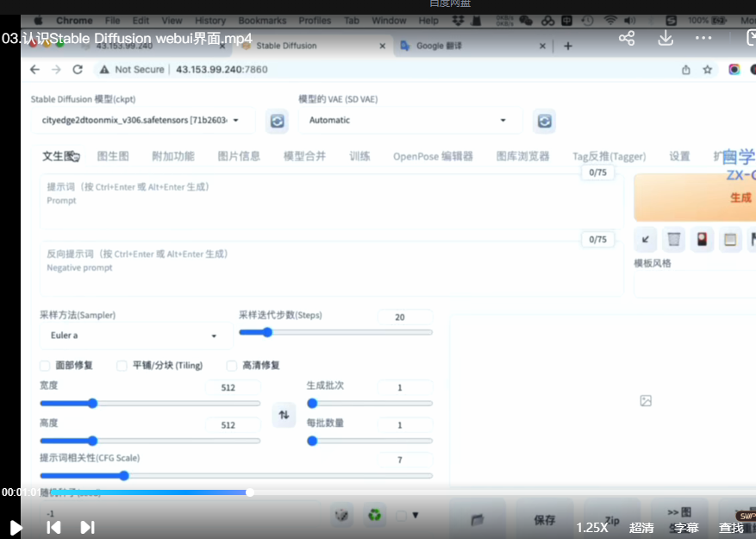Switch to the 图生图 tab
Image resolution: width=756 pixels, height=539 pixels.
(113, 156)
